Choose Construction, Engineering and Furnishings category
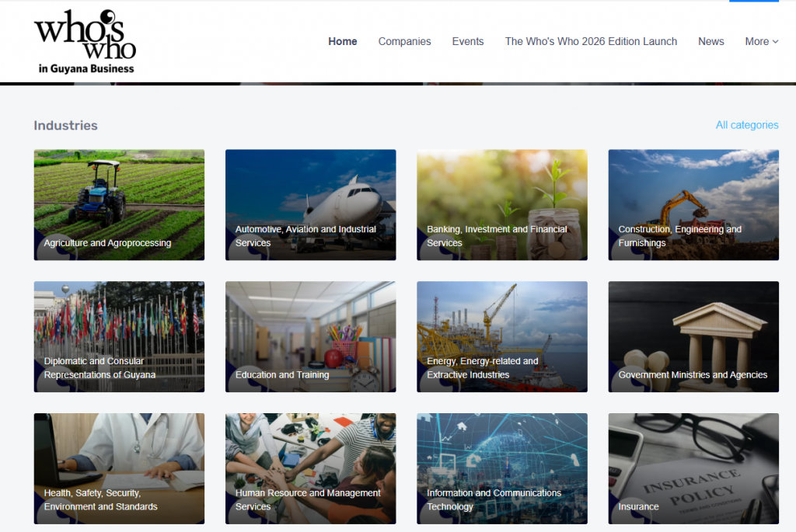 tap(693, 205)
